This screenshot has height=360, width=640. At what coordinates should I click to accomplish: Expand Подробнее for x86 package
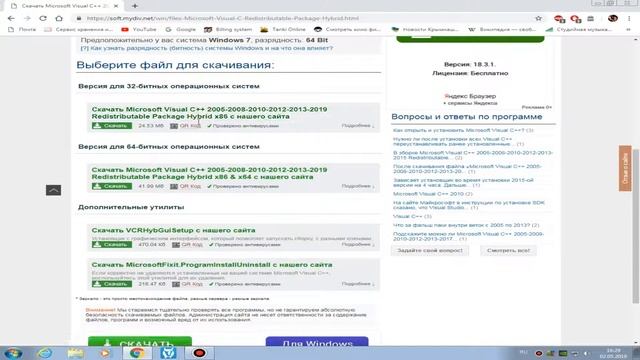click(358, 126)
